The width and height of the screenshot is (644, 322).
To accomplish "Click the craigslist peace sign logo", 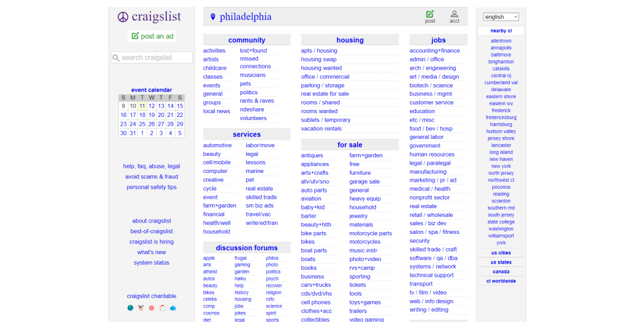I will point(123,17).
